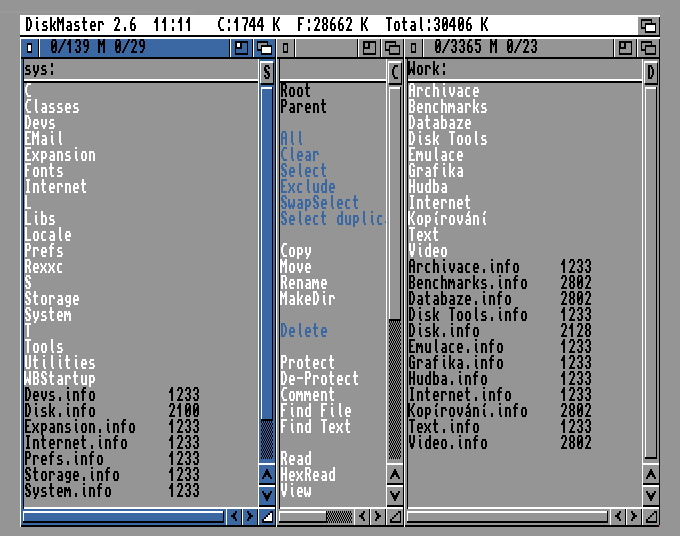Click the C button atop the command pane

coord(395,72)
